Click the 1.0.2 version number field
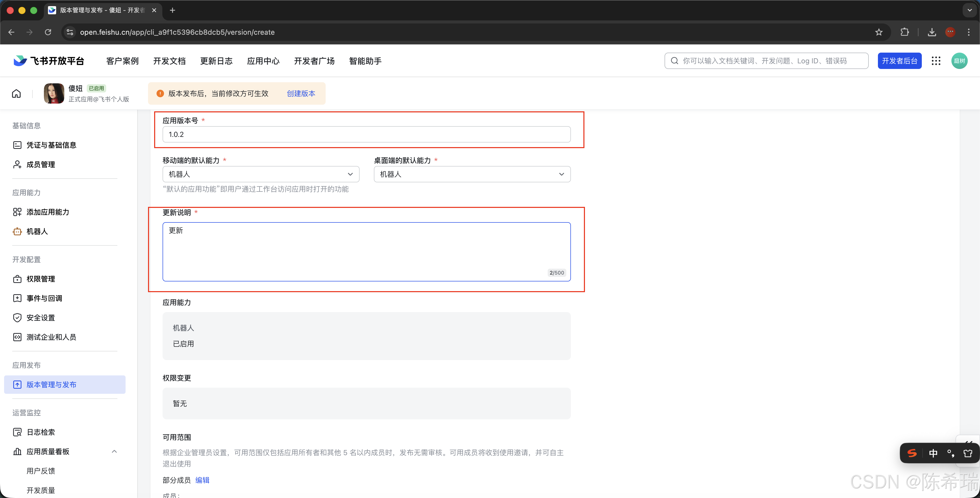The image size is (980, 498). click(x=366, y=134)
